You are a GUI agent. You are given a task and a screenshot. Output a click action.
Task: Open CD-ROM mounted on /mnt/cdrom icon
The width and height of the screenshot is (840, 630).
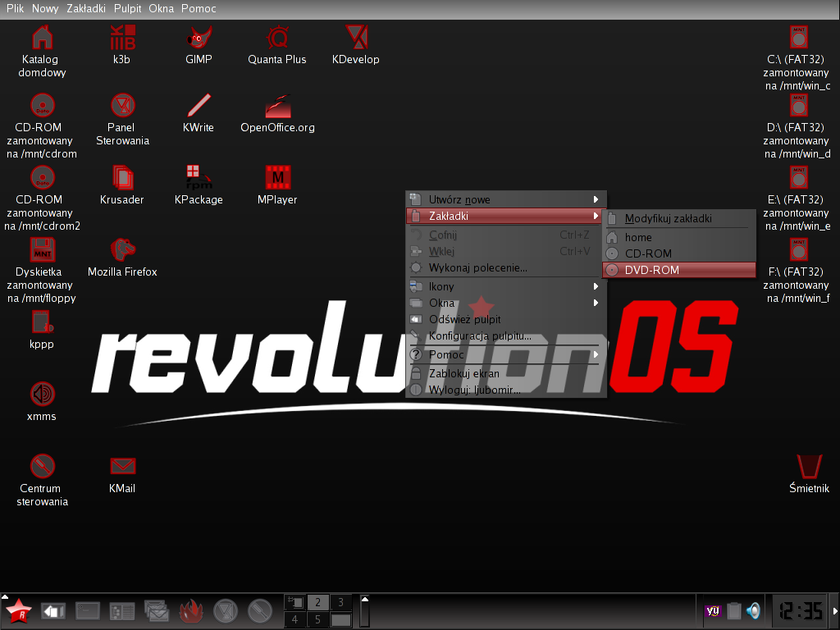[x=43, y=106]
